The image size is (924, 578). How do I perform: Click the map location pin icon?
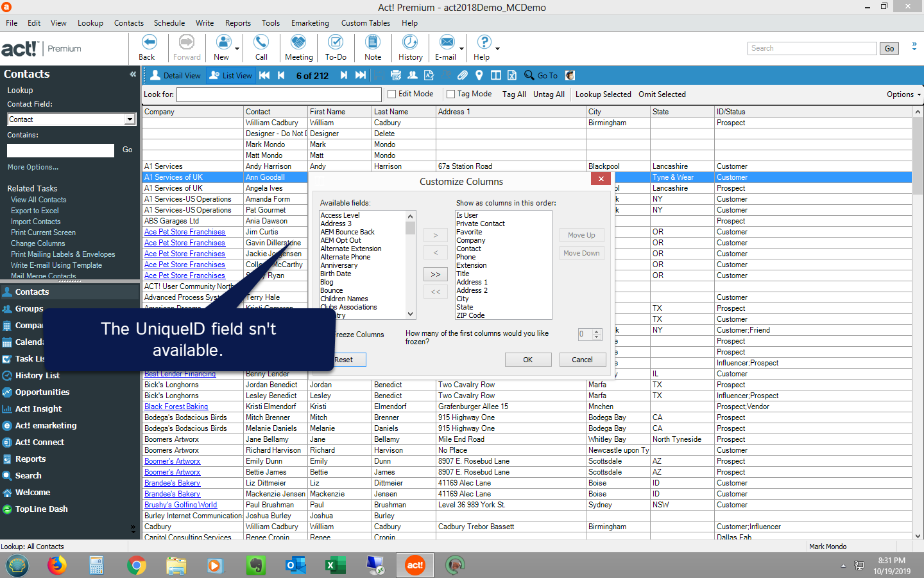point(479,75)
